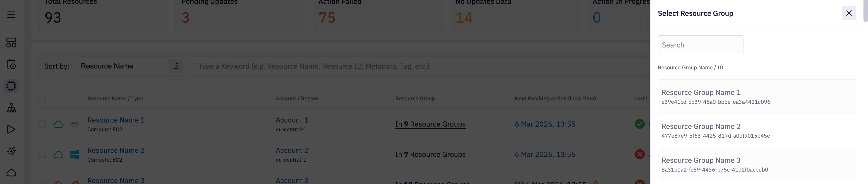Open the hamburger menu icon
The image size is (868, 184).
click(x=12, y=14)
